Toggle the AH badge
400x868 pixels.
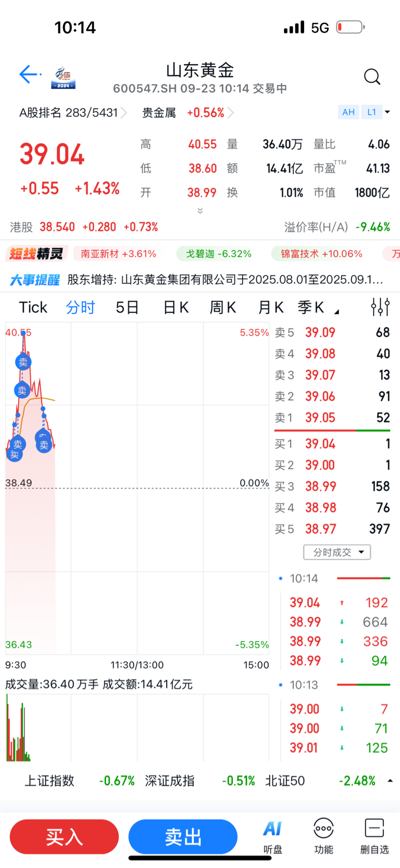tap(348, 112)
